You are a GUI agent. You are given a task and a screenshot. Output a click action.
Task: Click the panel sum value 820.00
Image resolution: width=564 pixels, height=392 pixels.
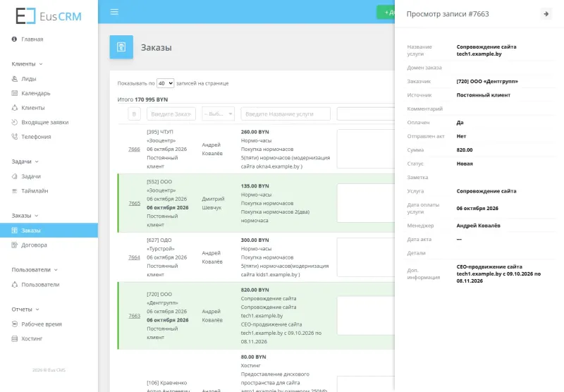465,150
